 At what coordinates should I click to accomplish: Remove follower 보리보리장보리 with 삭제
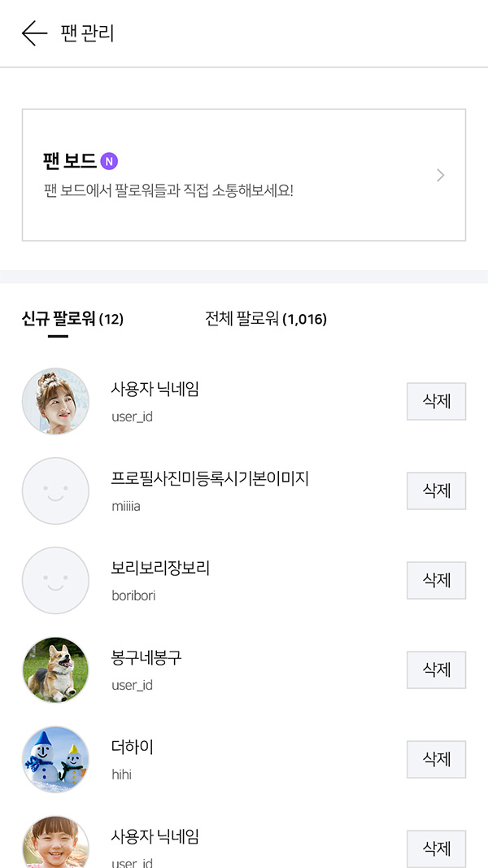[x=436, y=580]
